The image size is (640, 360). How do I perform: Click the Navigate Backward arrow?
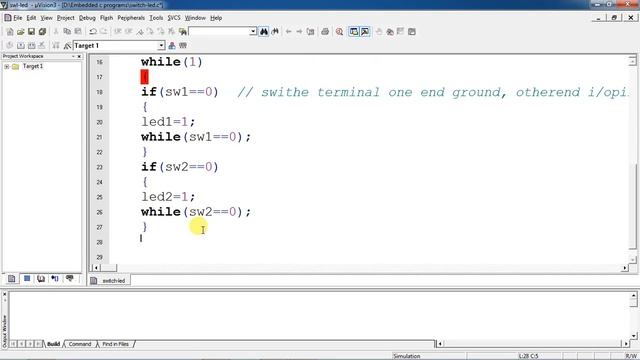click(289, 31)
